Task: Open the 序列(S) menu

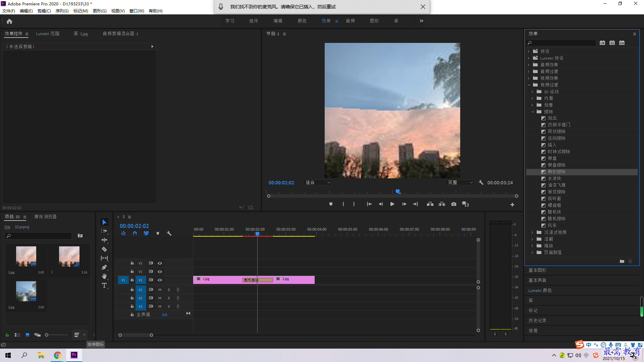Action: (62, 11)
